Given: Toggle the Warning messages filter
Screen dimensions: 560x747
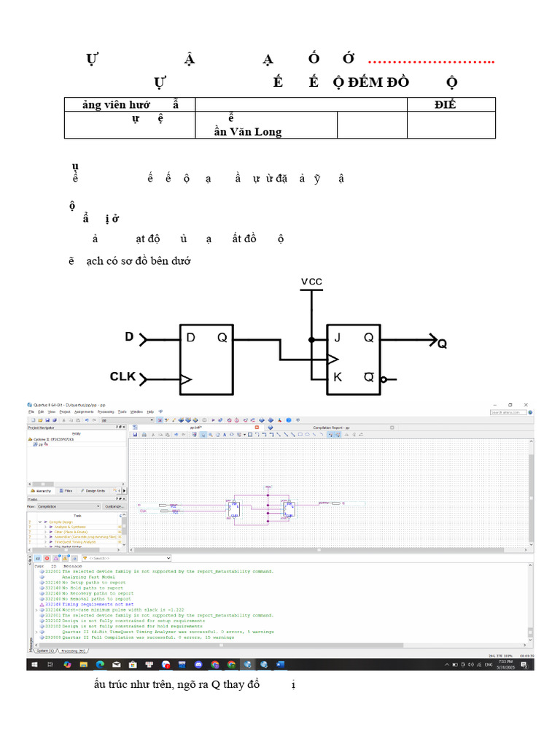Looking at the screenshot, I should 65,558.
